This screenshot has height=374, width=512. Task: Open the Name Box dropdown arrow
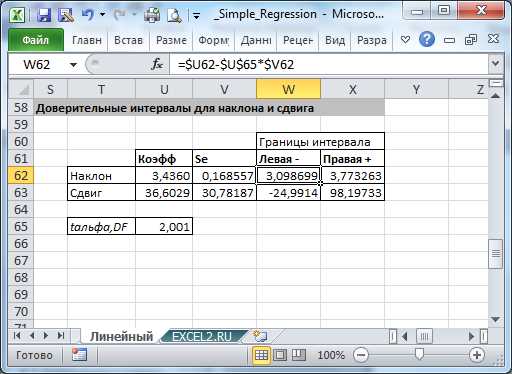tap(73, 65)
